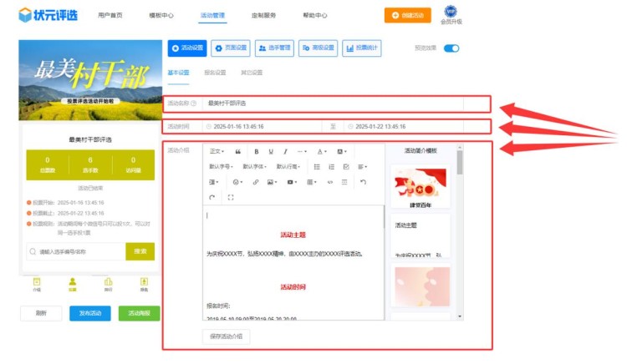Insert a blockquote with the quote icon
Screen dimensions: 627x364
[238, 152]
